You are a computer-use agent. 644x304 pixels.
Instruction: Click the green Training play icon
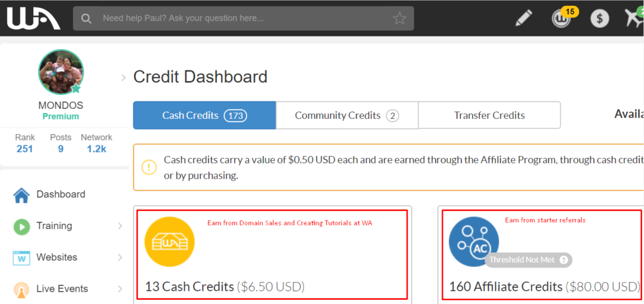point(21,227)
